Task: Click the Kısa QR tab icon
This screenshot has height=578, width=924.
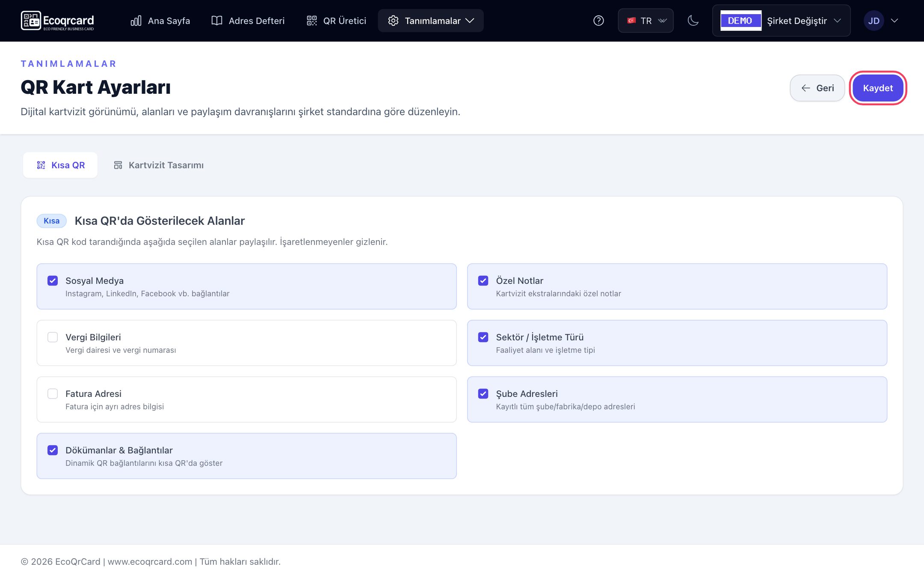Action: point(41,165)
